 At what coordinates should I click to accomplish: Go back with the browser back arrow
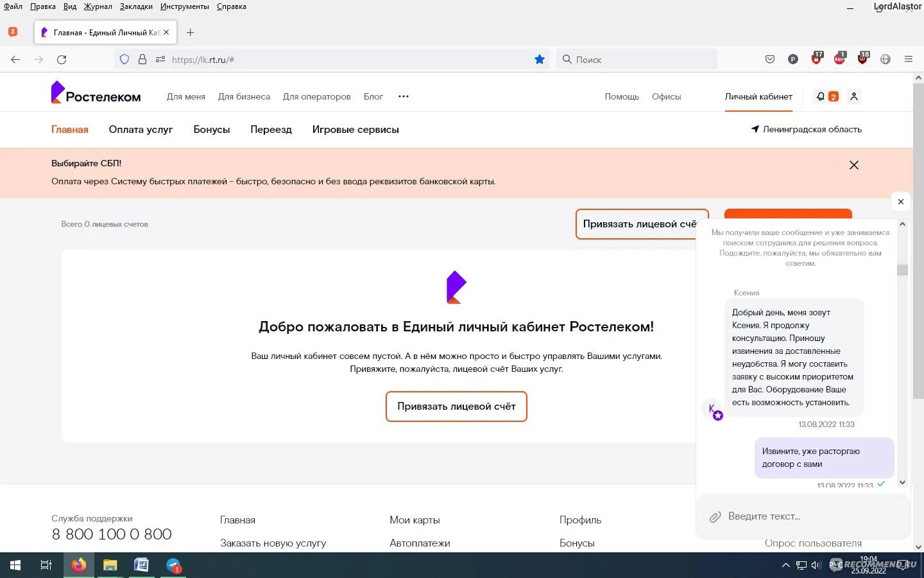pos(15,60)
